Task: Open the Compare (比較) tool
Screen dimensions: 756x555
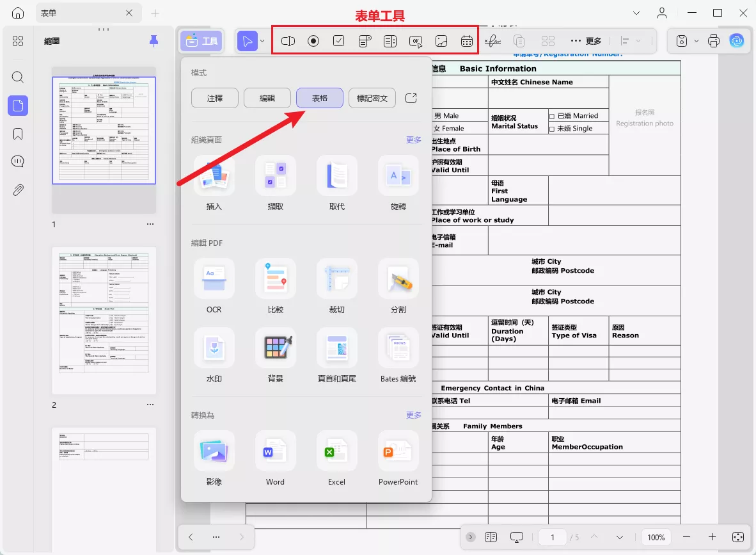Action: (275, 287)
